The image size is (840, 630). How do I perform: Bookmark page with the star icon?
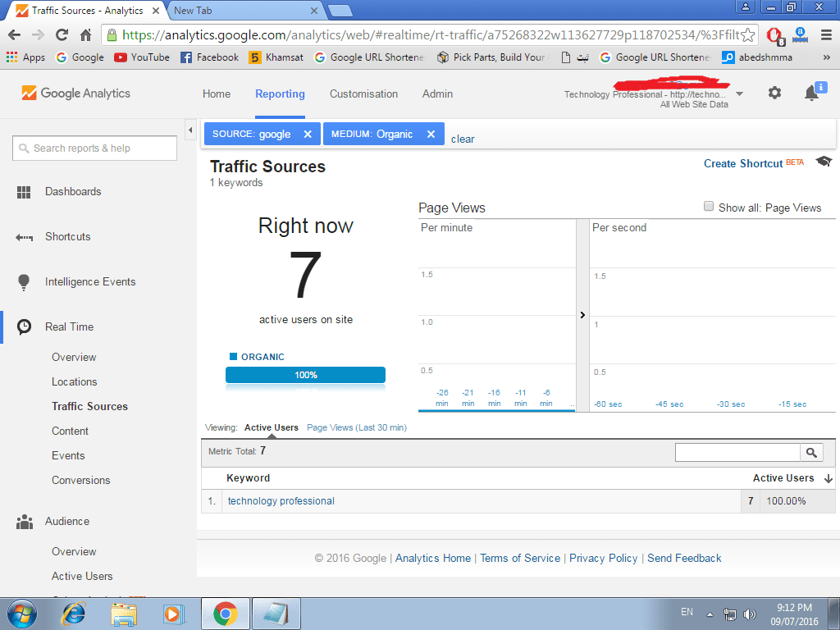coord(747,35)
